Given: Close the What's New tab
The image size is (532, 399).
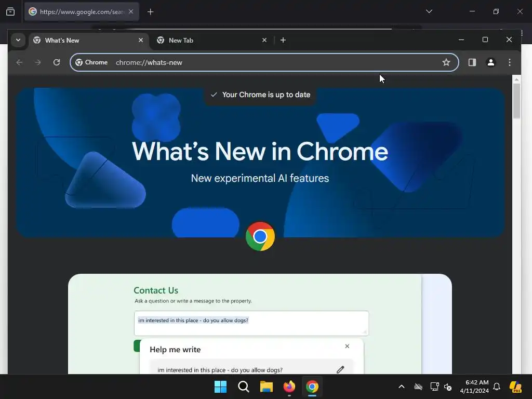Looking at the screenshot, I should coord(141,40).
